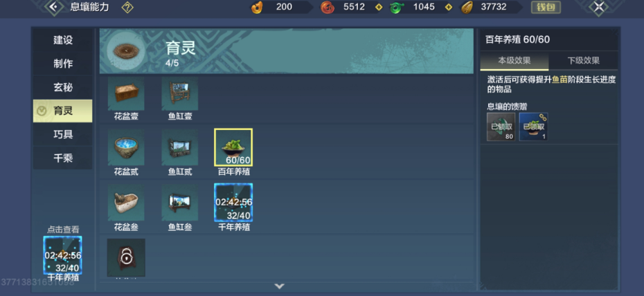644x296 pixels.
Task: Click the back arrow beside 息壤能力
Action: tap(54, 7)
